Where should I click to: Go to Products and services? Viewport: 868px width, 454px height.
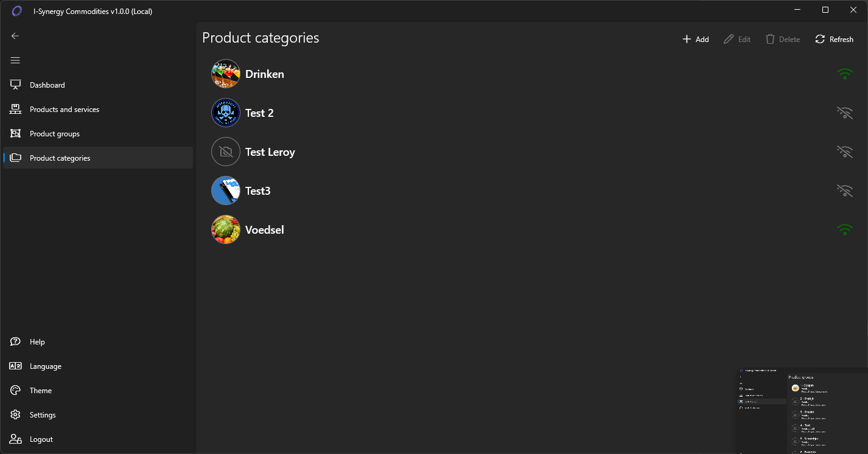pos(64,110)
